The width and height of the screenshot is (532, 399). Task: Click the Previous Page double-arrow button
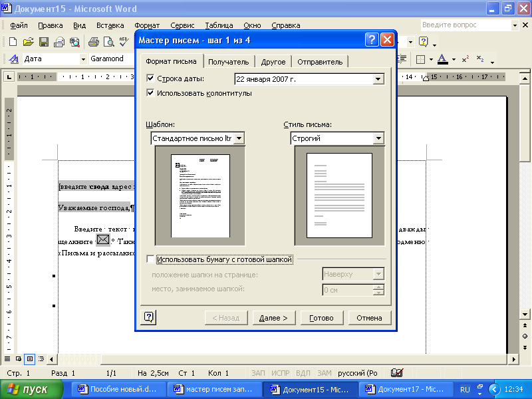tap(525, 325)
